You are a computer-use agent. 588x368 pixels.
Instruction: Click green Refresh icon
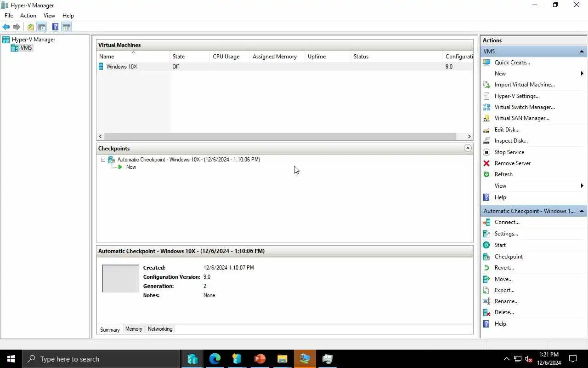486,174
